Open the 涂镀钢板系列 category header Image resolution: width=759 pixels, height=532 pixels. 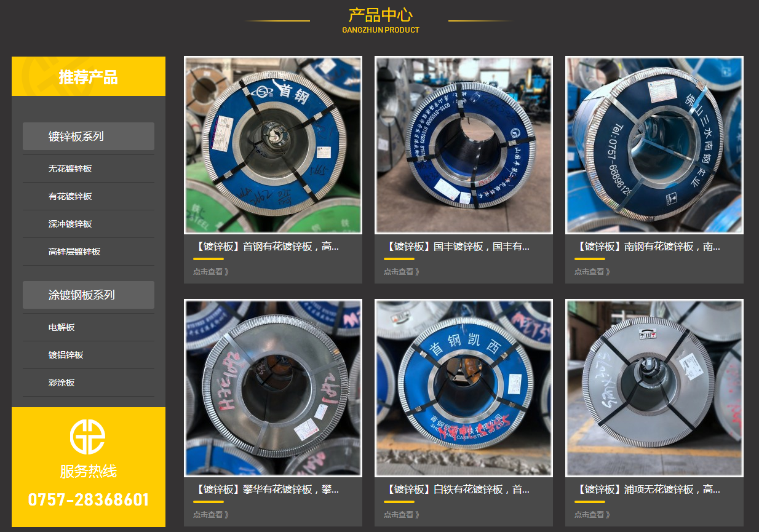point(89,295)
